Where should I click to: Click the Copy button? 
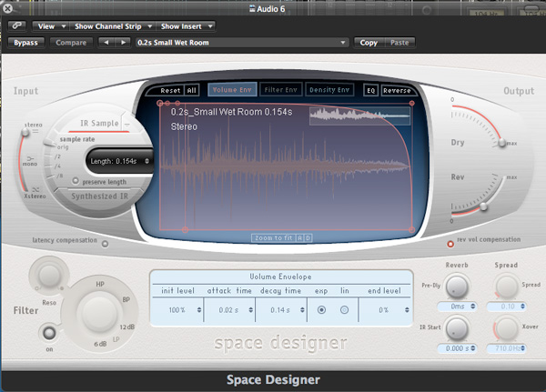pyautogui.click(x=369, y=43)
